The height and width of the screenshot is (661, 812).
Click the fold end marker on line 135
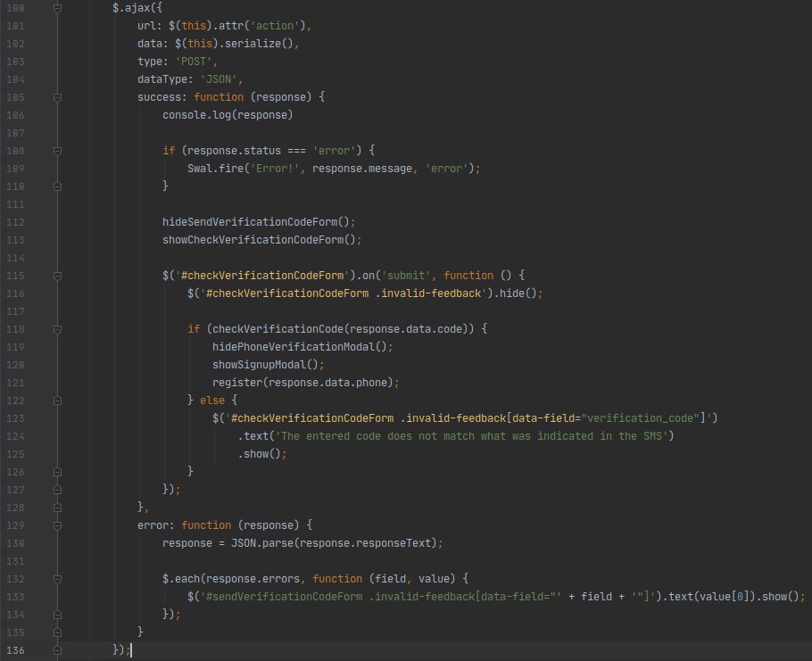[57, 632]
